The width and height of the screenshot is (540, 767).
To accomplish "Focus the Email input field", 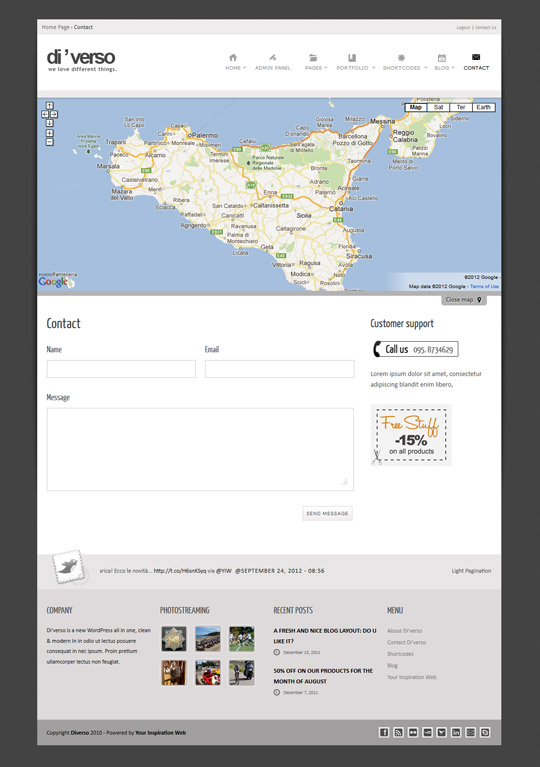I will pyautogui.click(x=279, y=369).
